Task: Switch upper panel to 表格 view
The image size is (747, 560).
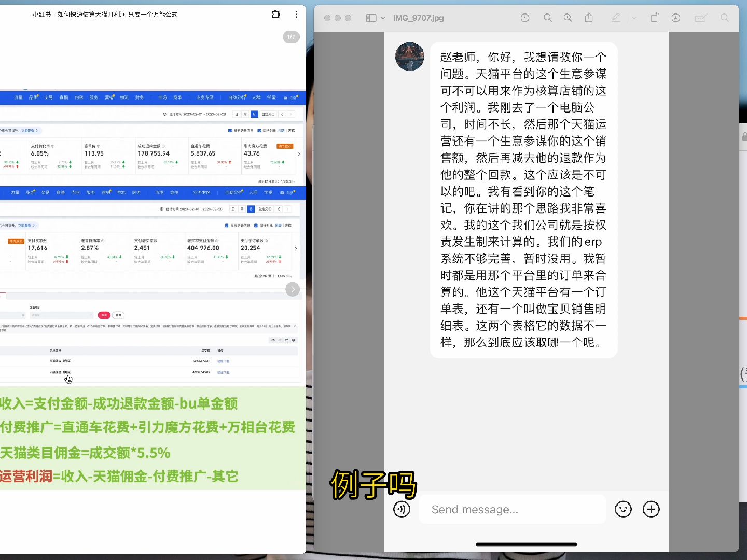Action: click(x=292, y=131)
